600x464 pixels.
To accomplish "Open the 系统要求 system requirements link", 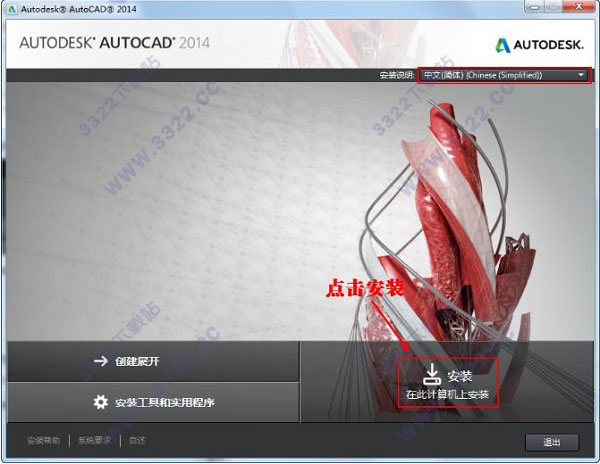I will (94, 441).
